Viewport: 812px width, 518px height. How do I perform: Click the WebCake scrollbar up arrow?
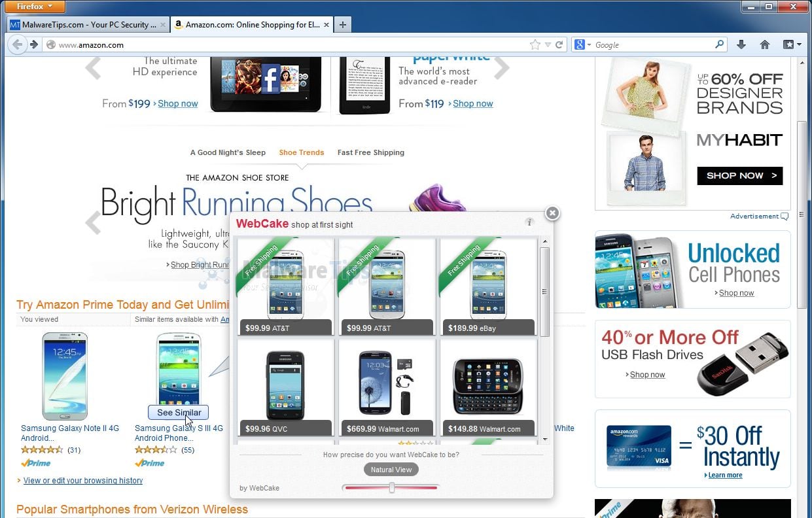544,242
